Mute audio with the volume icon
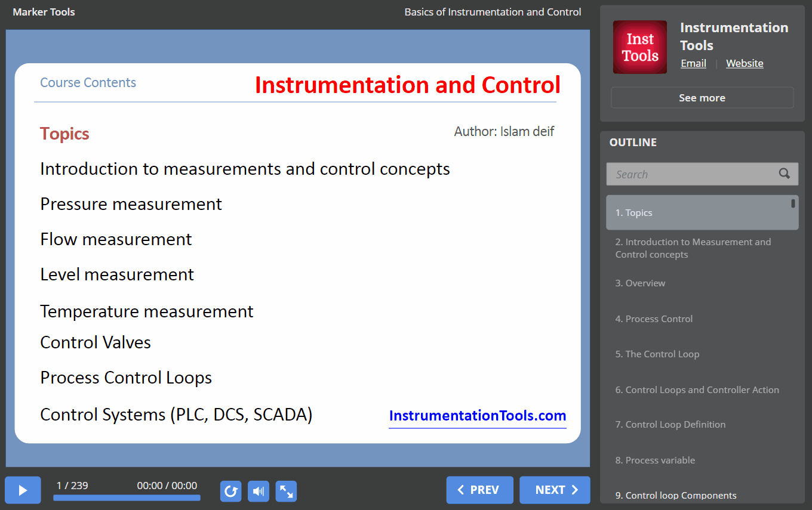 click(259, 492)
